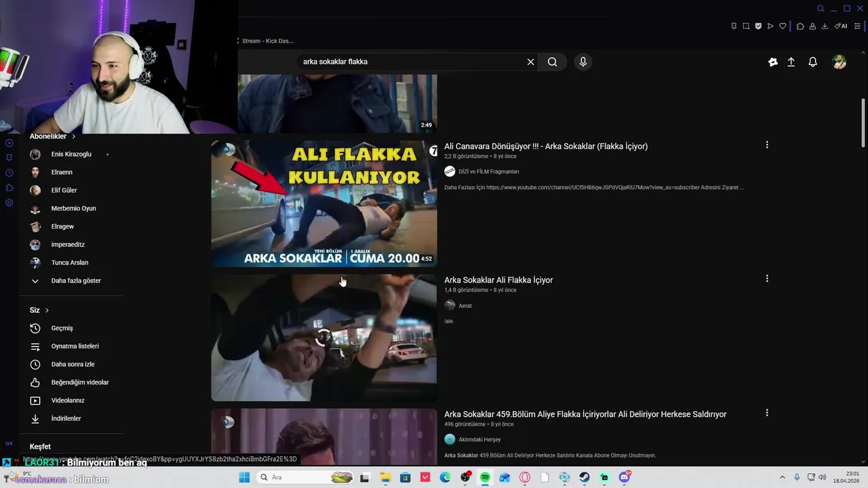The width and height of the screenshot is (868, 488).
Task: Open Steam from taskbar
Action: tap(585, 477)
